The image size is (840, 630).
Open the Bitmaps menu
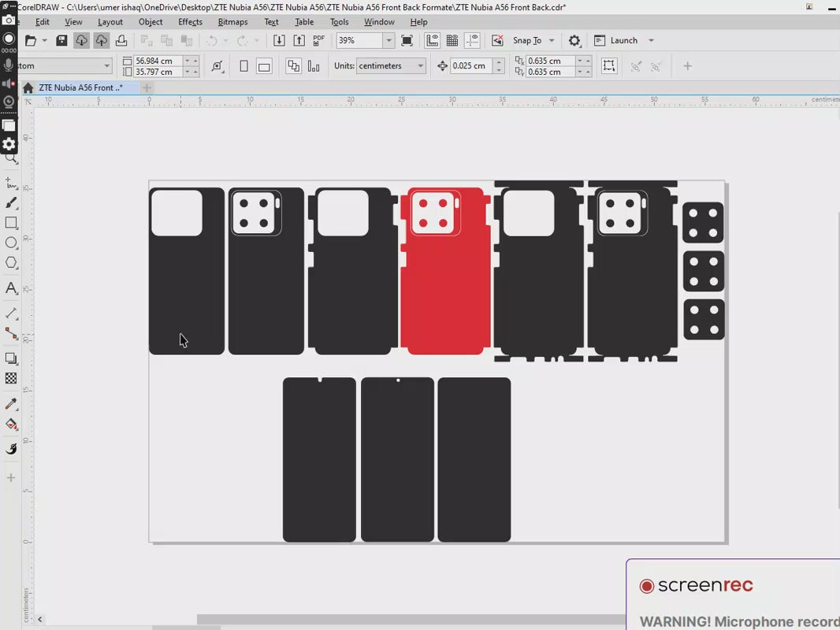(x=232, y=22)
